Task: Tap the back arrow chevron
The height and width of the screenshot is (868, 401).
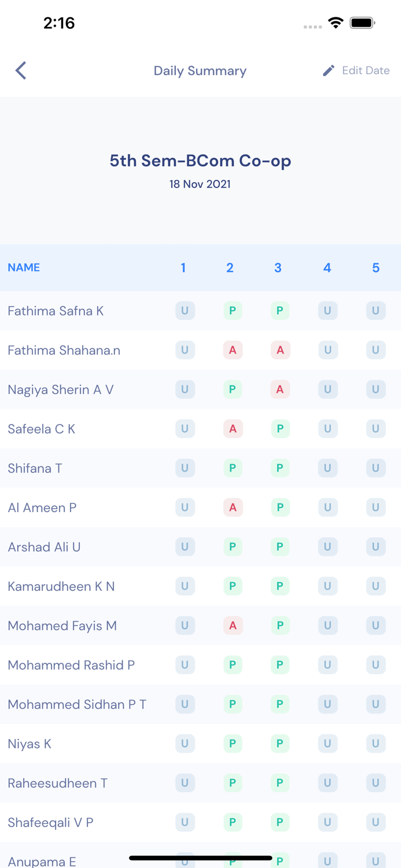Action: click(x=20, y=70)
